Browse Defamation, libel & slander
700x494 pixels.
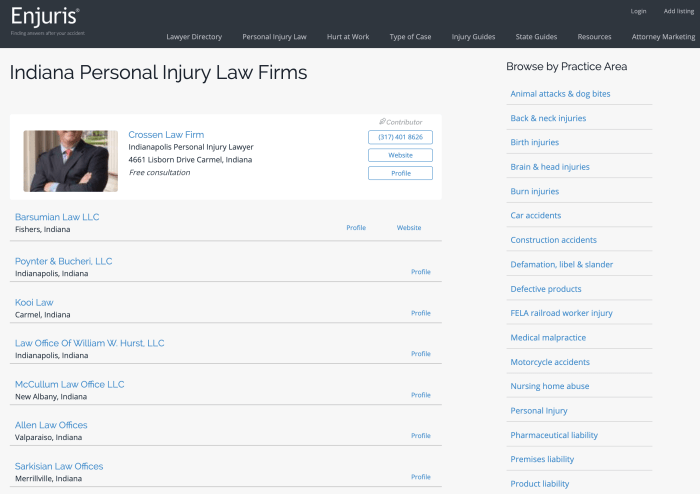click(x=562, y=265)
